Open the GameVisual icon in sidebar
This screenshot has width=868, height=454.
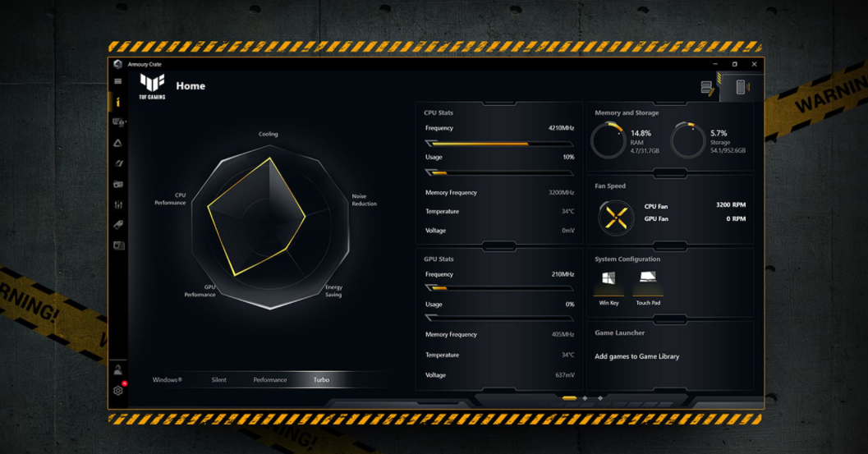point(118,163)
